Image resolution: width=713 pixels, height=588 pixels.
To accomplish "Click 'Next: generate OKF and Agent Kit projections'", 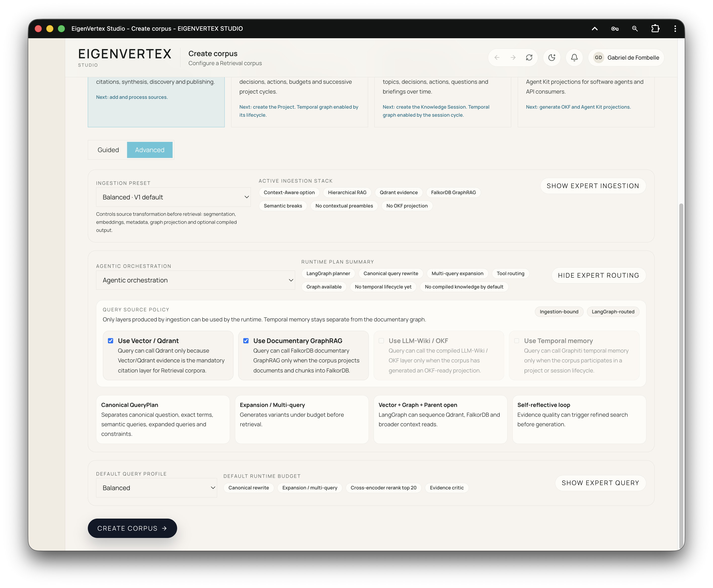I will tap(578, 107).
